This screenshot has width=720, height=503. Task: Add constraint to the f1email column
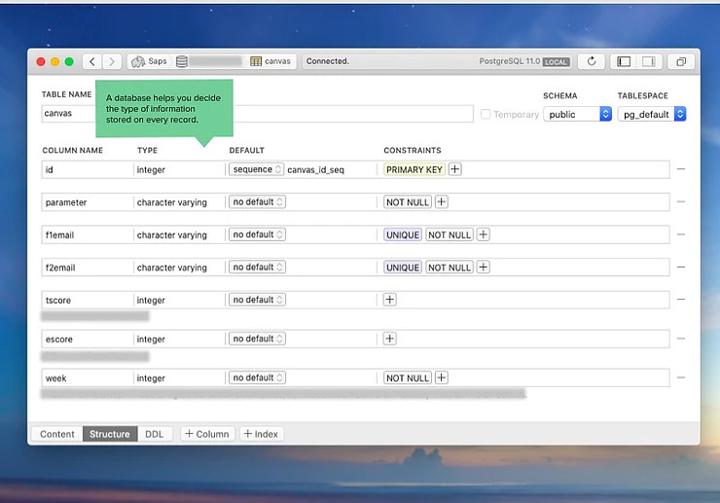pyautogui.click(x=483, y=235)
